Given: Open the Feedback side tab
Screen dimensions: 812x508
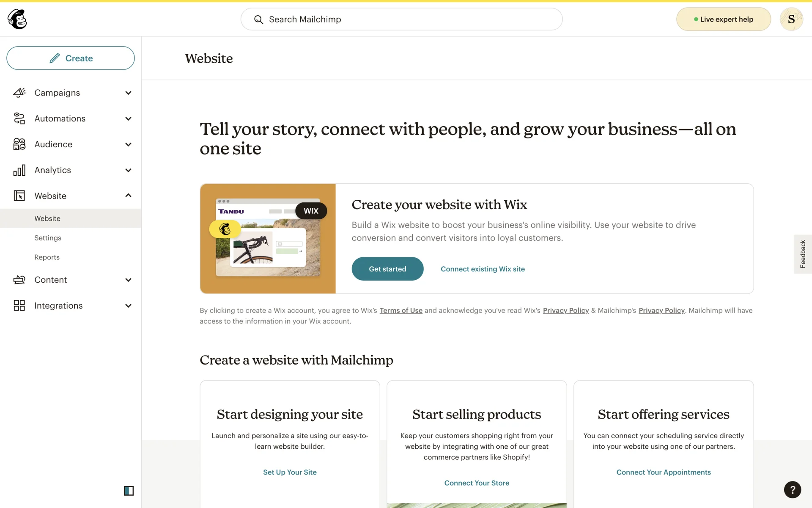Looking at the screenshot, I should pos(802,254).
